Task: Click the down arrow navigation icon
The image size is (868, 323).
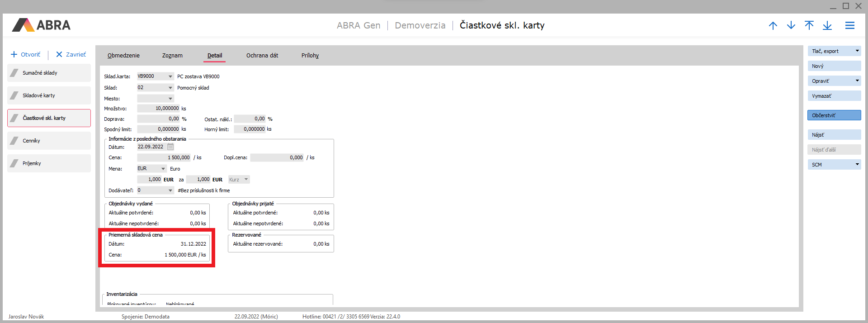Action: tap(791, 26)
